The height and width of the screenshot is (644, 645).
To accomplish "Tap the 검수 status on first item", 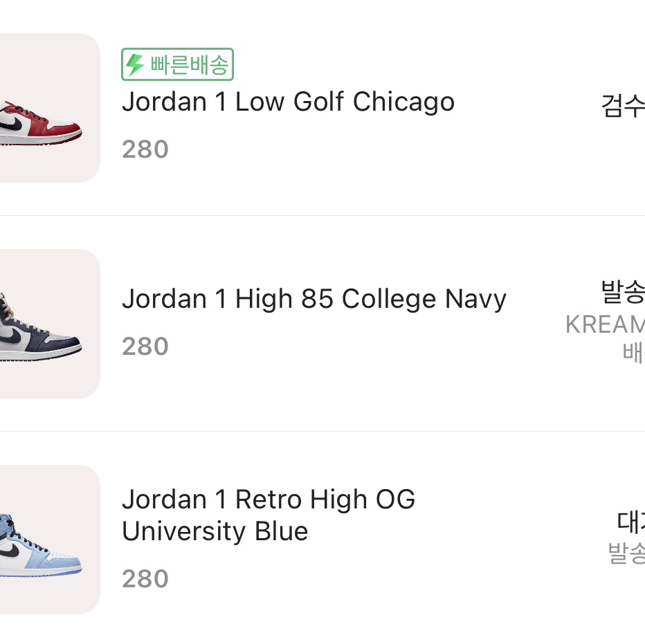I will pyautogui.click(x=623, y=106).
